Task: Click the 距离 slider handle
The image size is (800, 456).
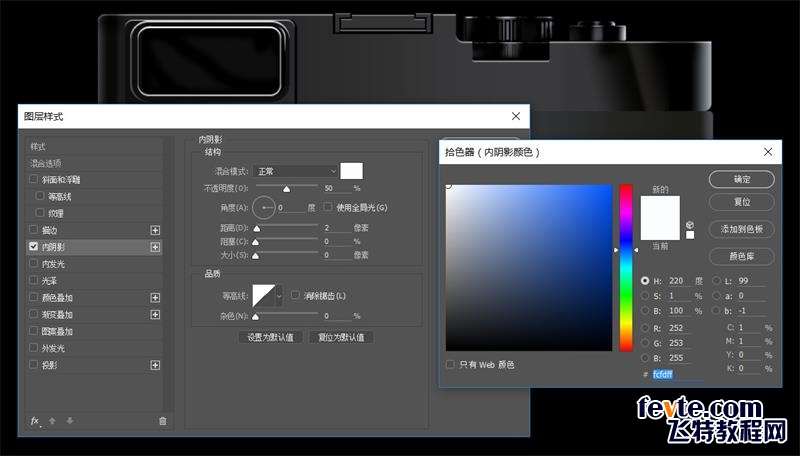Action: pos(256,229)
